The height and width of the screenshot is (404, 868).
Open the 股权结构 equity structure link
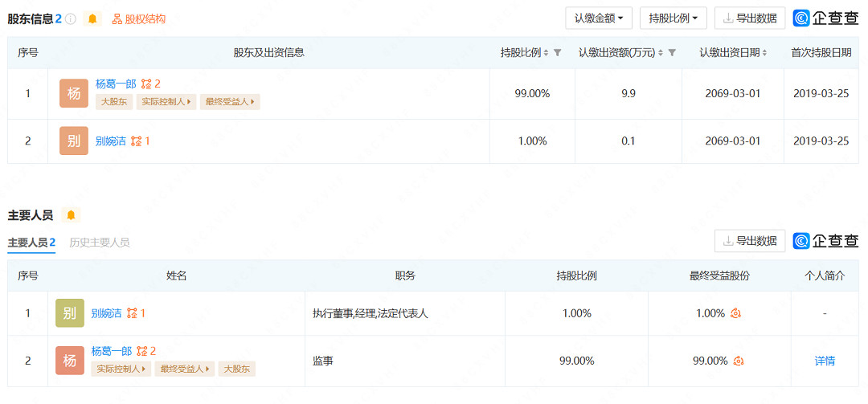click(139, 18)
